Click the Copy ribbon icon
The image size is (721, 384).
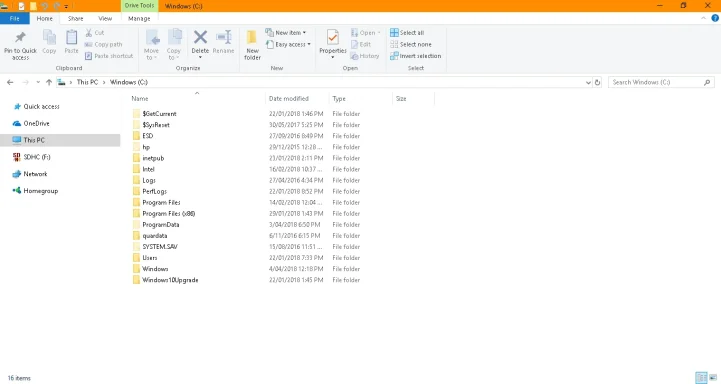(49, 37)
